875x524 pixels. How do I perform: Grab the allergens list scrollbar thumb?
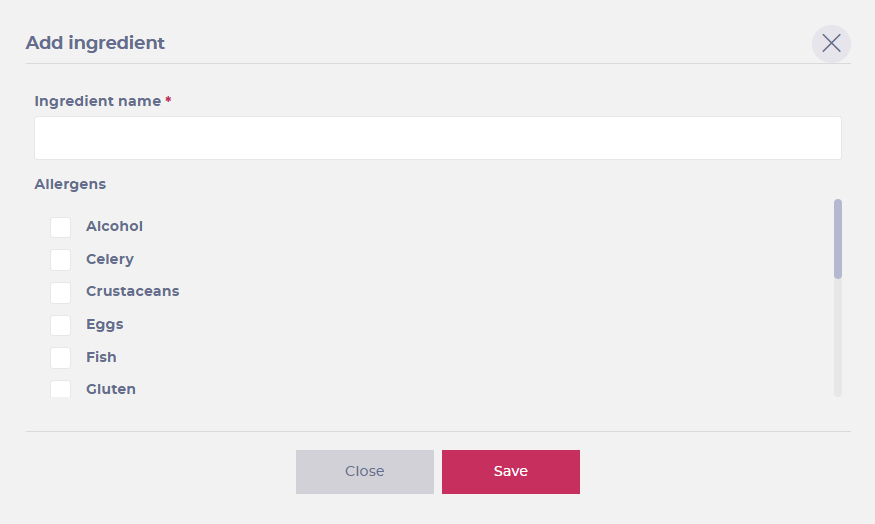(x=838, y=239)
